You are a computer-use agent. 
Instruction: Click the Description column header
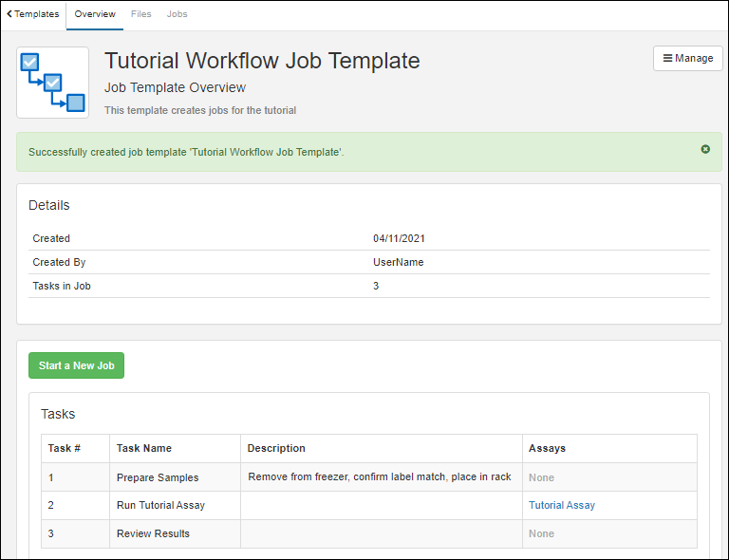[x=276, y=448]
